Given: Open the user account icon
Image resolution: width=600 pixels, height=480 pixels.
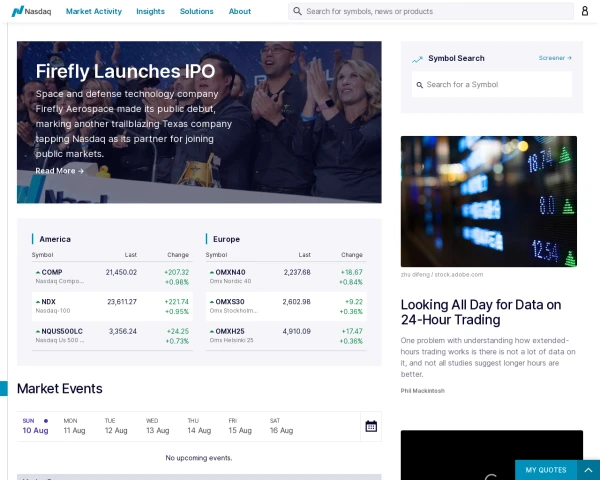Looking at the screenshot, I should coord(585,11).
